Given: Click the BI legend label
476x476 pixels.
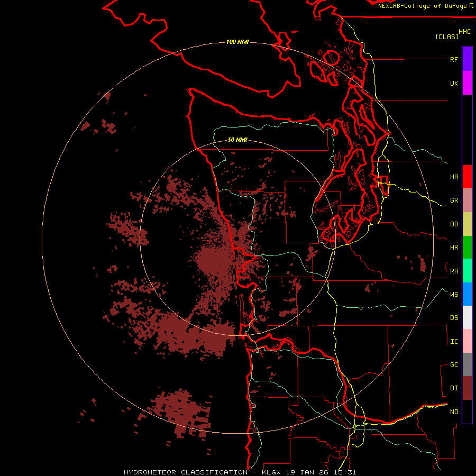Looking at the screenshot, I should [x=454, y=388].
